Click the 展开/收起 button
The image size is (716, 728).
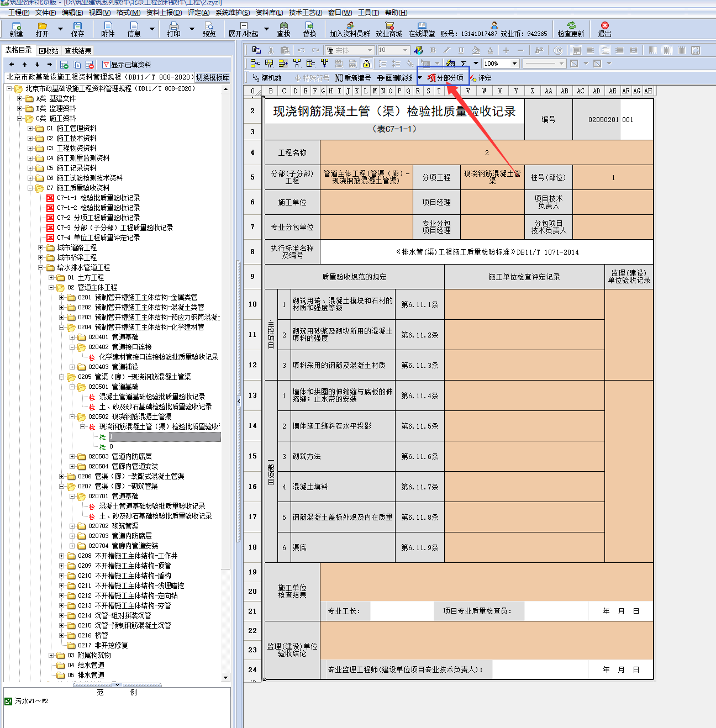[x=244, y=29]
